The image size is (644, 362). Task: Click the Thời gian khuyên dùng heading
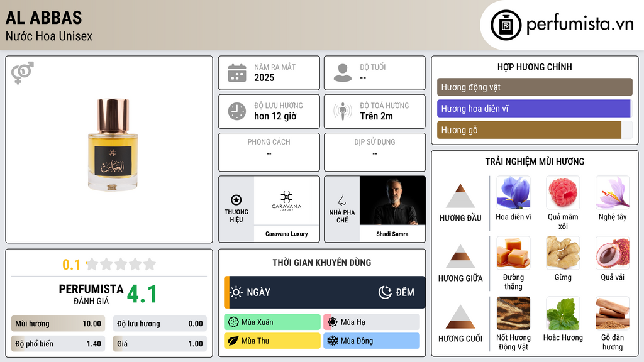(x=322, y=263)
